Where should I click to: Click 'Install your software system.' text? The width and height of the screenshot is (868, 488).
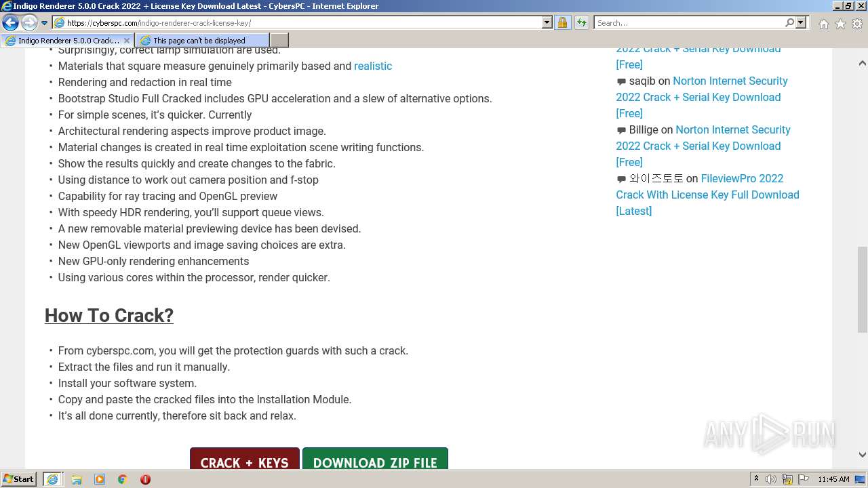tap(127, 383)
